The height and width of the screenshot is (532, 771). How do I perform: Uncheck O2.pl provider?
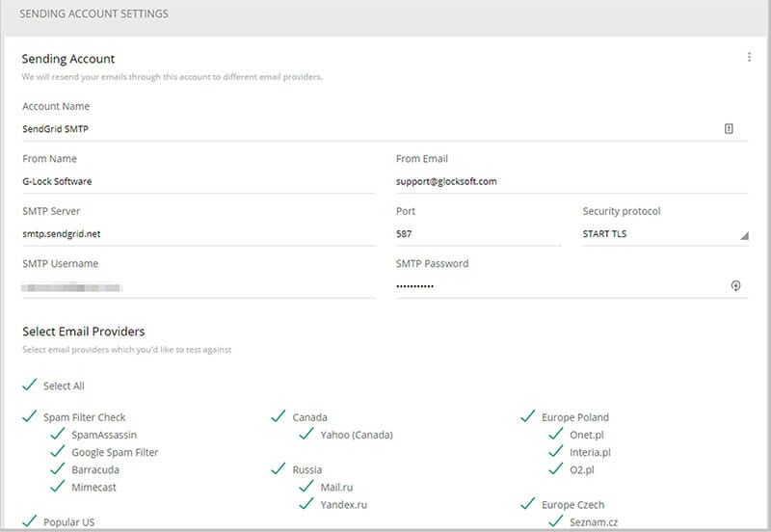pyautogui.click(x=556, y=468)
